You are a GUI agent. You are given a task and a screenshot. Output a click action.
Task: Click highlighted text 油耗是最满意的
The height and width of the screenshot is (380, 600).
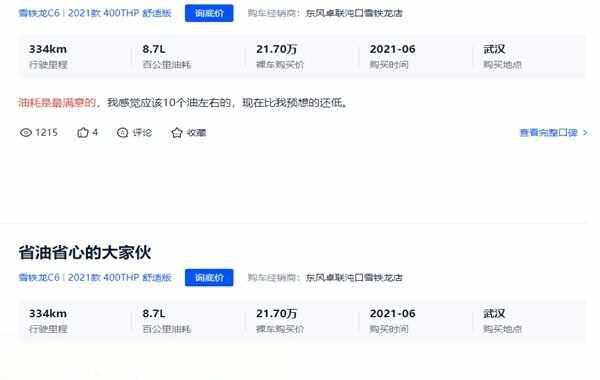tap(57, 103)
